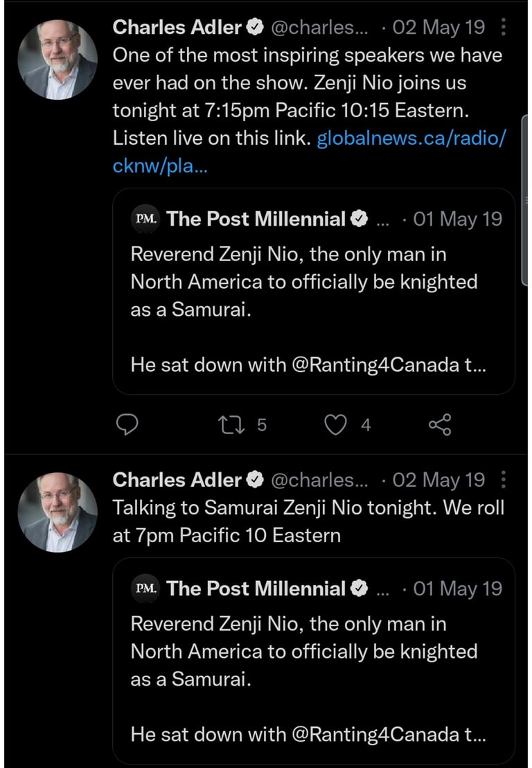Viewport: 532px width, 768px height.
Task: Click Charles Adler's name in first tweet
Action: tap(177, 28)
